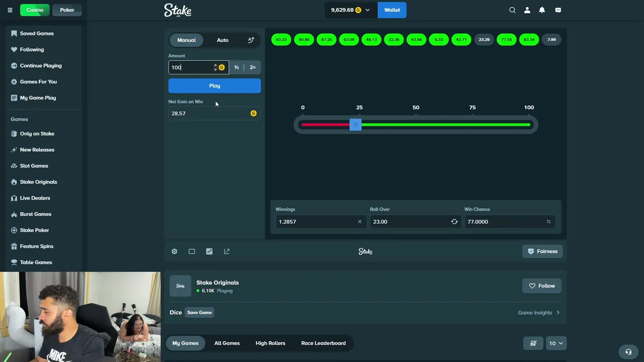Open the Wallet button

pos(392,10)
